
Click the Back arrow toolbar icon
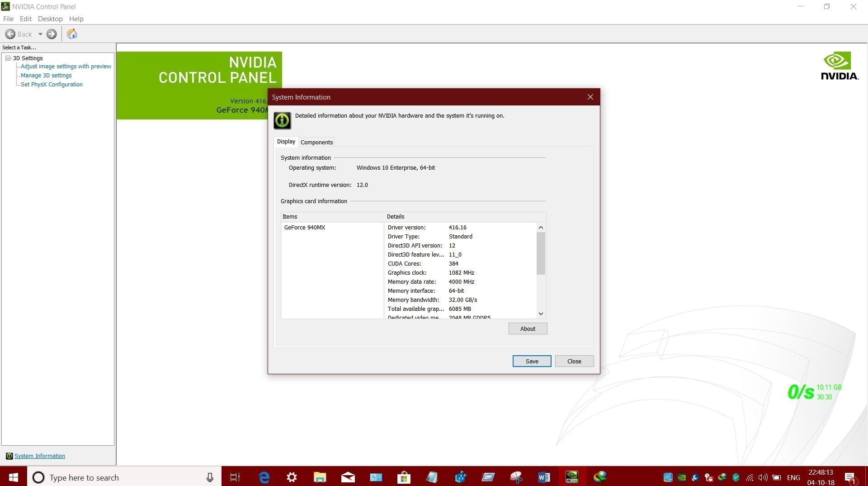point(10,34)
